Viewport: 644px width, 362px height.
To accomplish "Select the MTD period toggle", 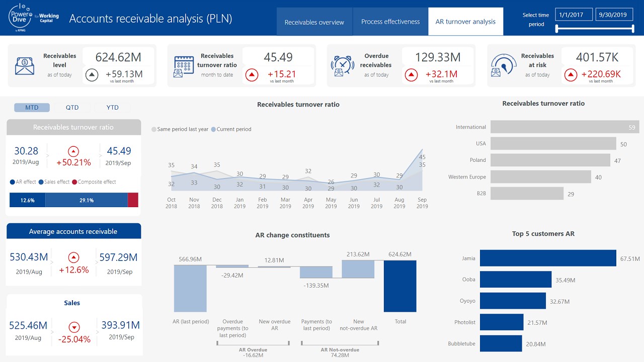I will click(x=32, y=108).
